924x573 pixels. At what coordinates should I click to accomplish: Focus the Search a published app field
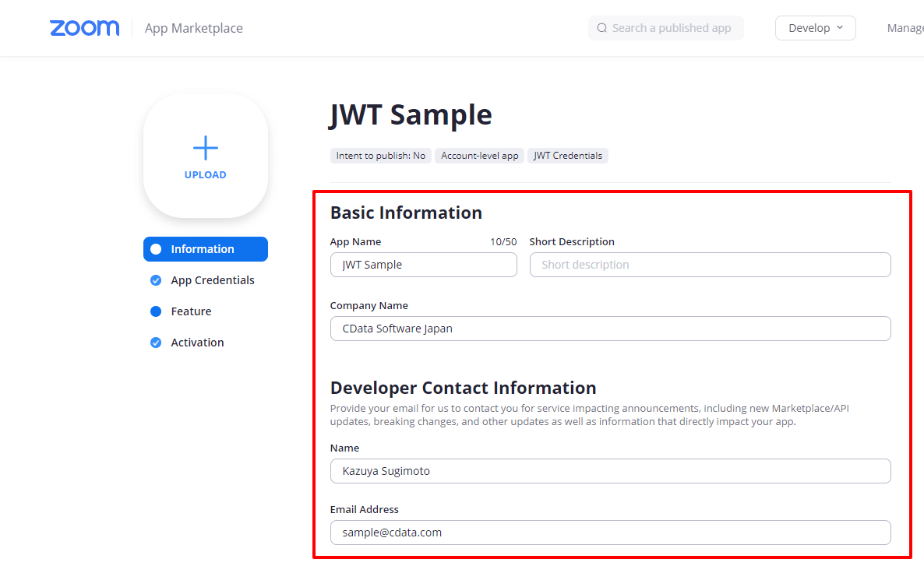666,28
